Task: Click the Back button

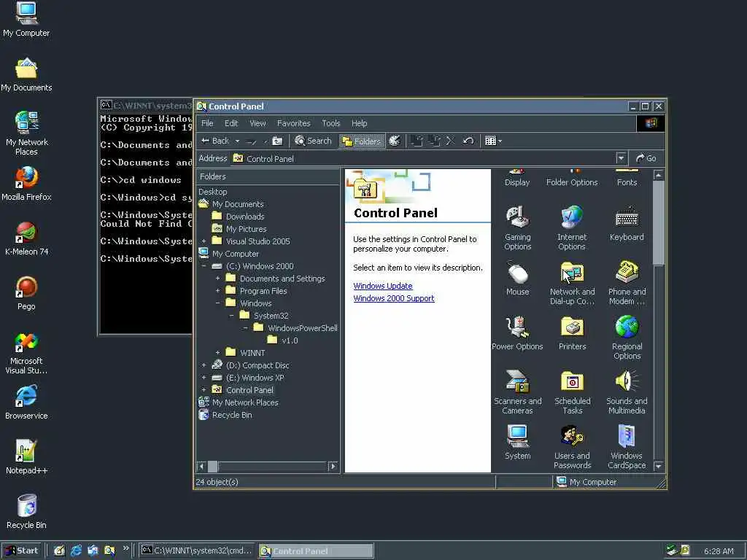Action: point(215,141)
